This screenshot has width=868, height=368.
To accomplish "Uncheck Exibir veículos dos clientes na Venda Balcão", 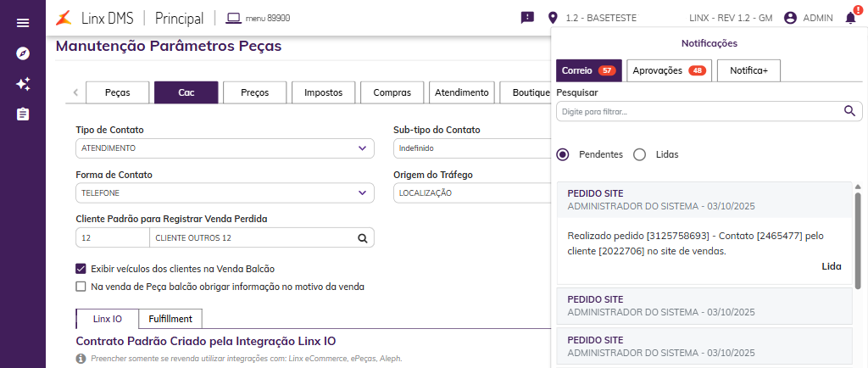I will tap(81, 269).
